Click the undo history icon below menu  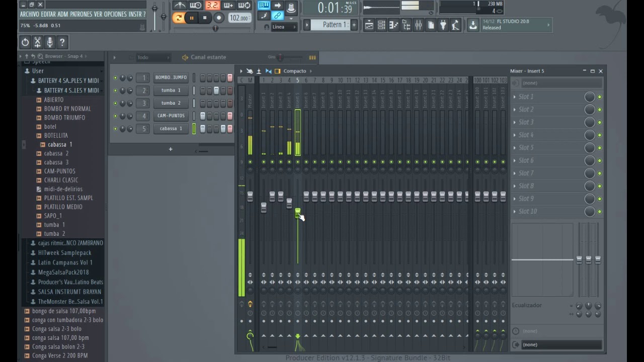pyautogui.click(x=25, y=42)
